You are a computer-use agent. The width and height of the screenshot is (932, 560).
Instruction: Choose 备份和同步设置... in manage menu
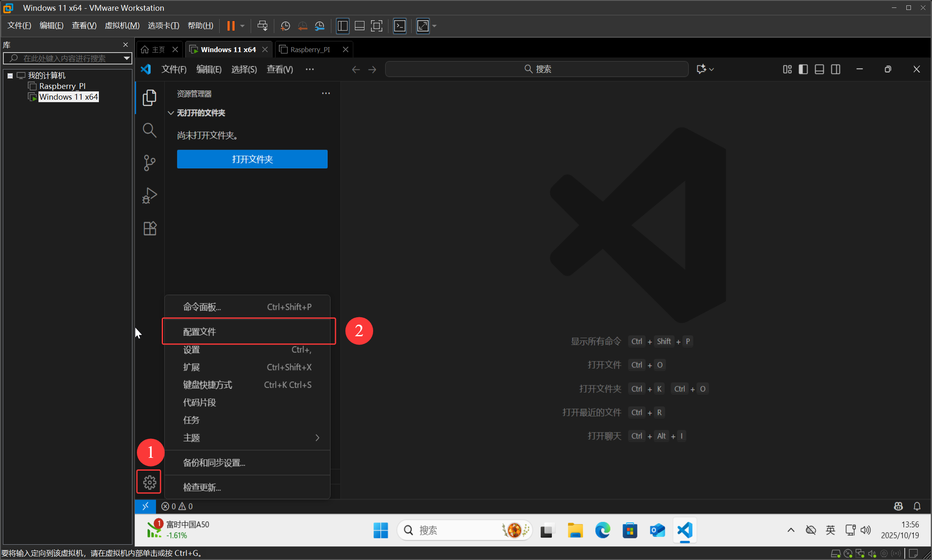click(x=247, y=462)
